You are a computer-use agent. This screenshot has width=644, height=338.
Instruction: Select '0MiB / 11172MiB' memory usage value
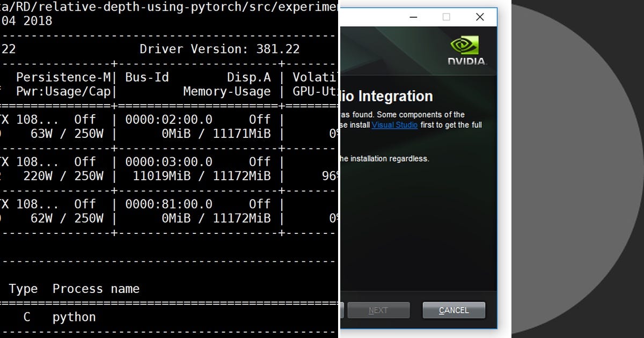pos(216,218)
